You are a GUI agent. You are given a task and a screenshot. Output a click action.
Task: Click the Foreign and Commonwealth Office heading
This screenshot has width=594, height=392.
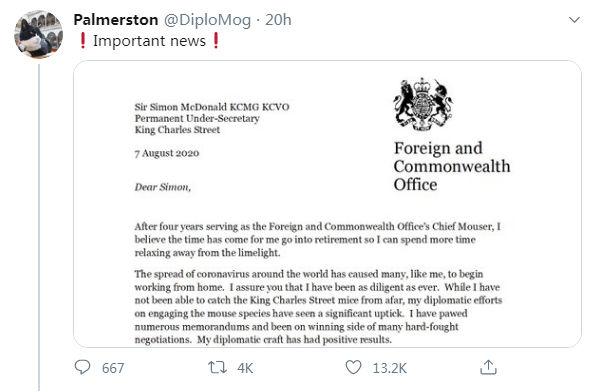click(x=452, y=166)
